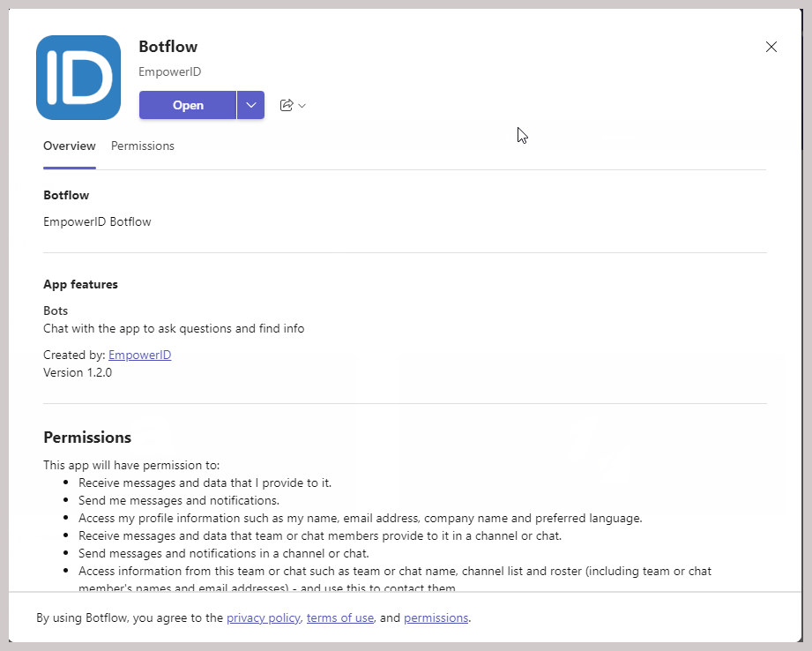
Task: Click the EmpowerID publisher name under Botflow
Action: tap(169, 71)
